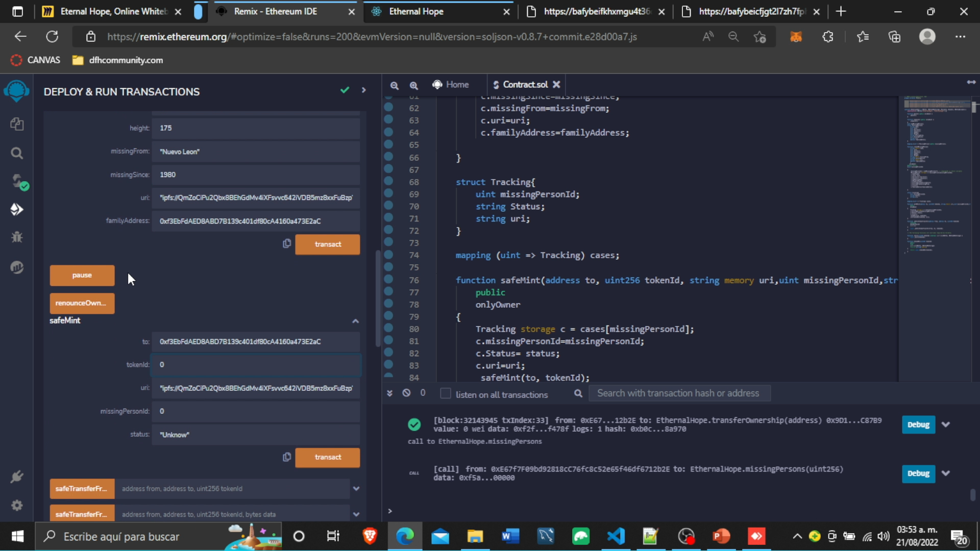
Task: Open the bafybeicfjgt2l7zh7fp browser tab
Action: click(750, 11)
